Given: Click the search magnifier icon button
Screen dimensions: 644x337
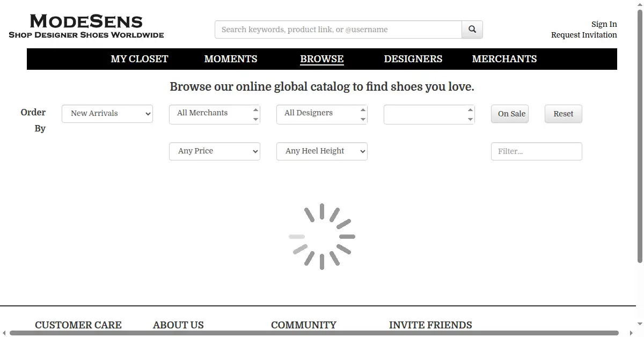Looking at the screenshot, I should 472,30.
